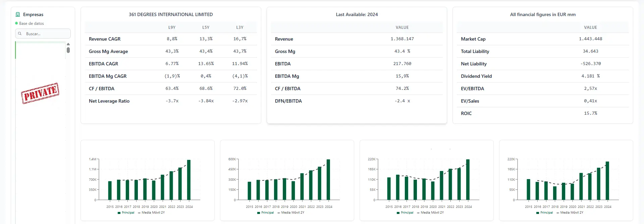Click the Dividend Yield row
The image size is (644, 224).
point(476,76)
